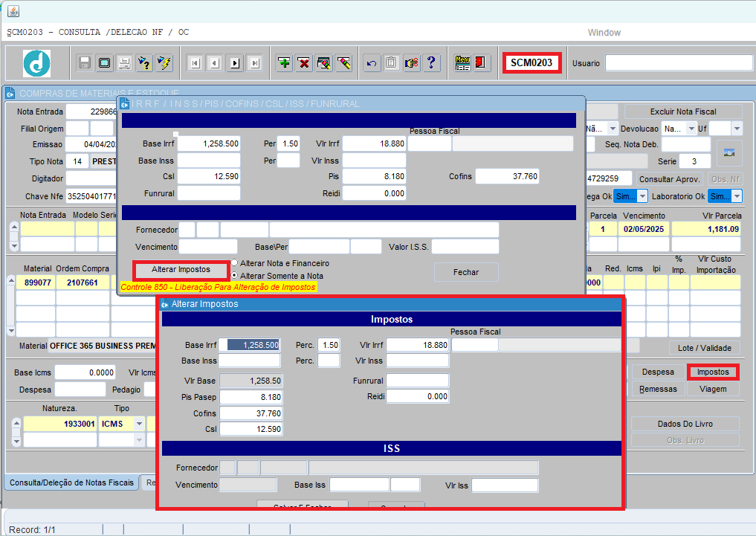
Task: Select Alterar Somente a Nota option
Action: pyautogui.click(x=234, y=275)
